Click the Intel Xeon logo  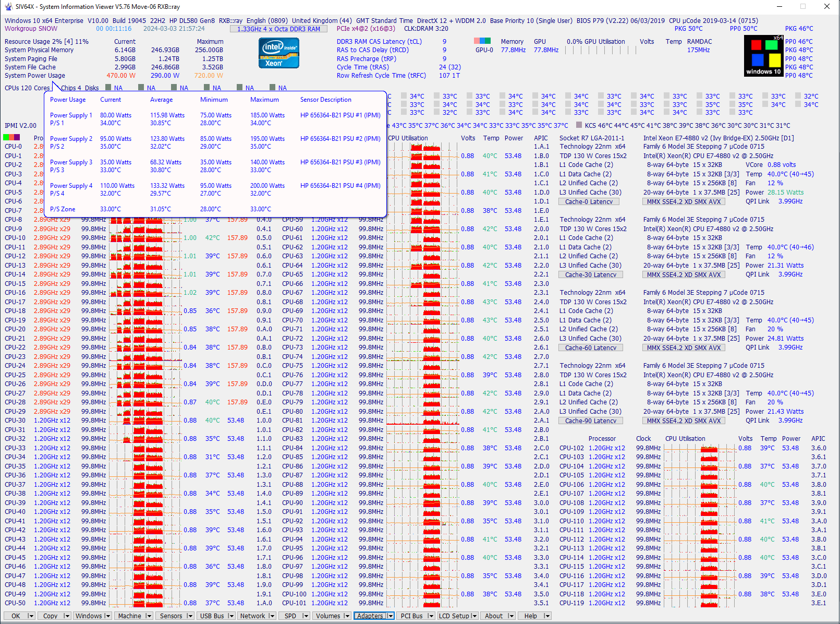point(279,54)
